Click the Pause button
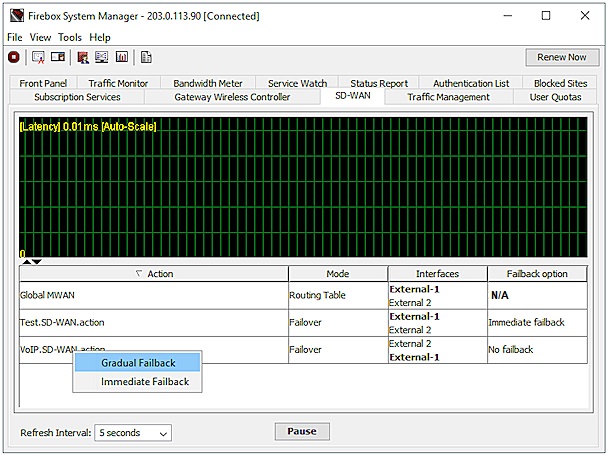 click(x=302, y=431)
